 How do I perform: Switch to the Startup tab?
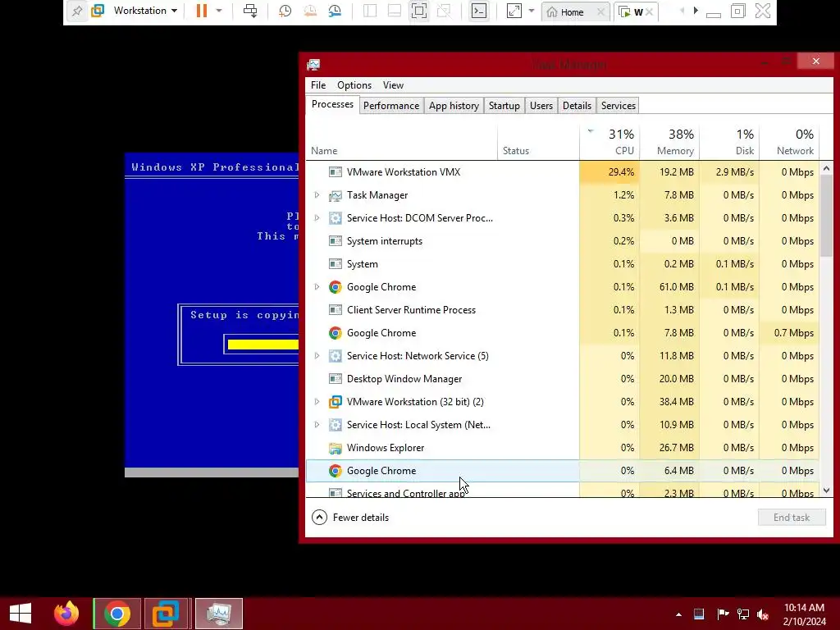point(504,106)
